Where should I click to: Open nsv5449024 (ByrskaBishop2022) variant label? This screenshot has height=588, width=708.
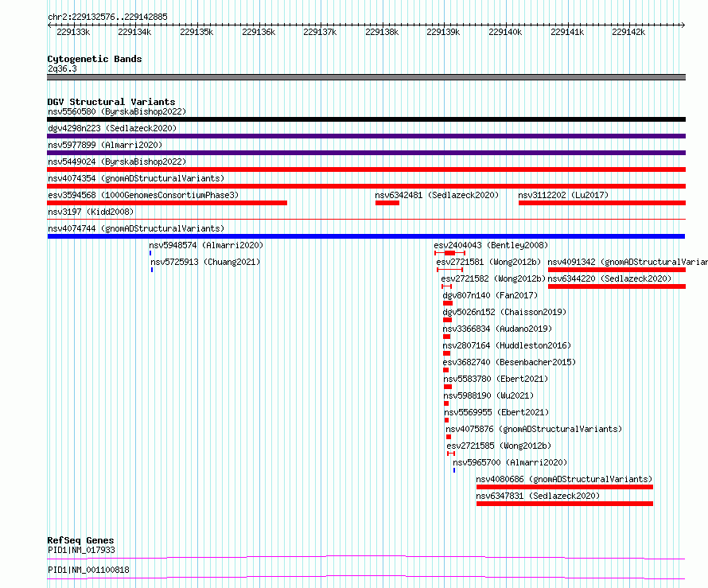coord(117,162)
